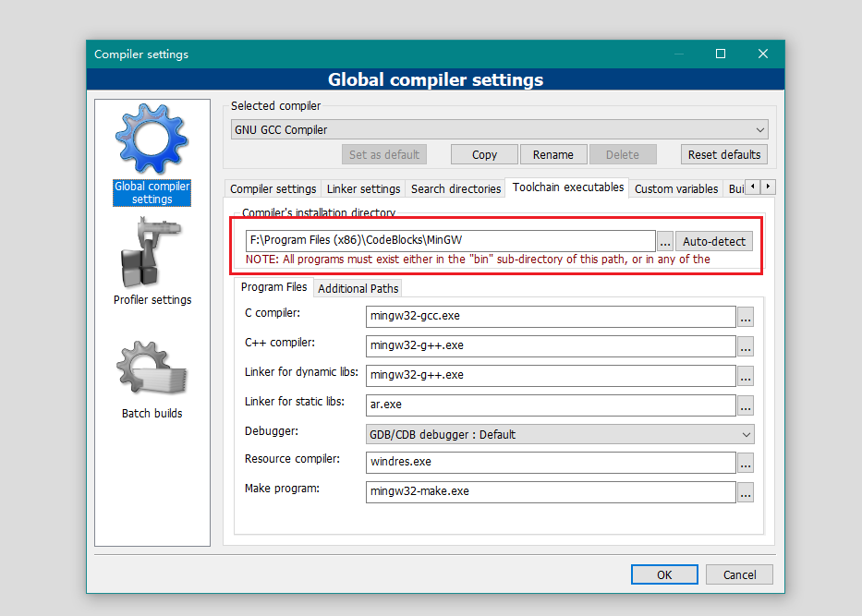This screenshot has width=862, height=616.
Task: Maximize the Compiler settings window
Action: [721, 54]
